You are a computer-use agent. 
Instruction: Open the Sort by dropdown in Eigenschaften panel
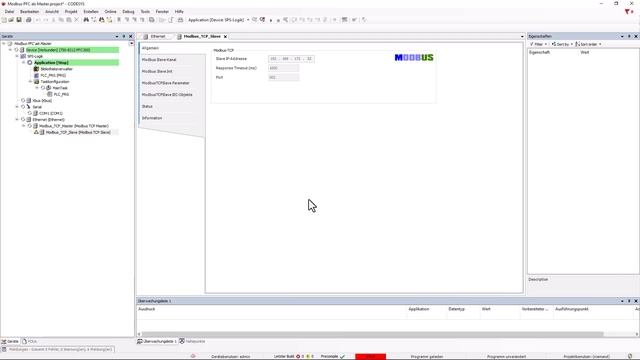(x=562, y=44)
